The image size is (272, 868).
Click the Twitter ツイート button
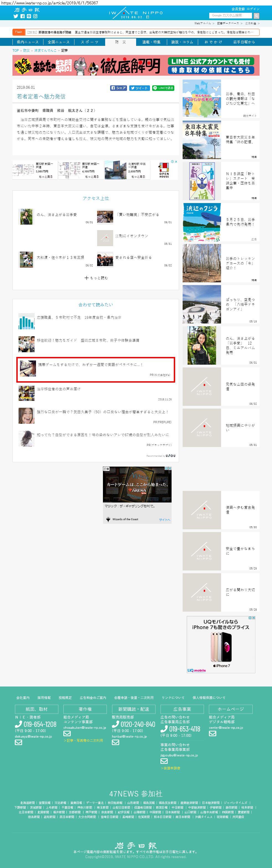click(x=139, y=88)
